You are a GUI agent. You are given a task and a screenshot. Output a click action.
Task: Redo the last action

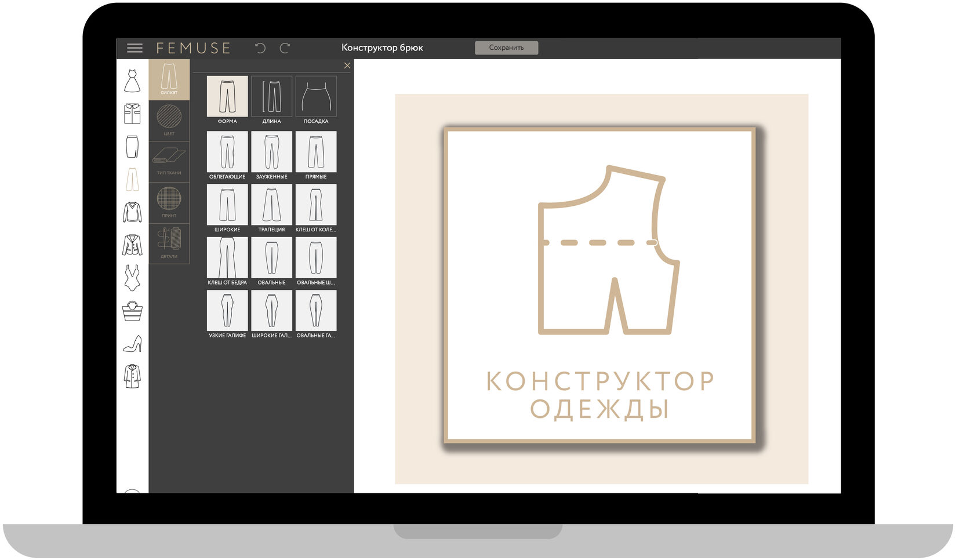click(285, 48)
